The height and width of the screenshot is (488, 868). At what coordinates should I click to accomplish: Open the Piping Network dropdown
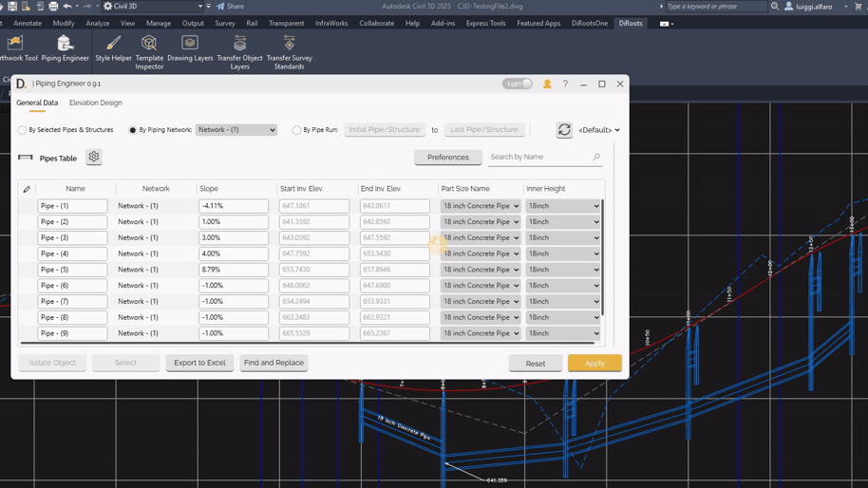click(x=236, y=130)
